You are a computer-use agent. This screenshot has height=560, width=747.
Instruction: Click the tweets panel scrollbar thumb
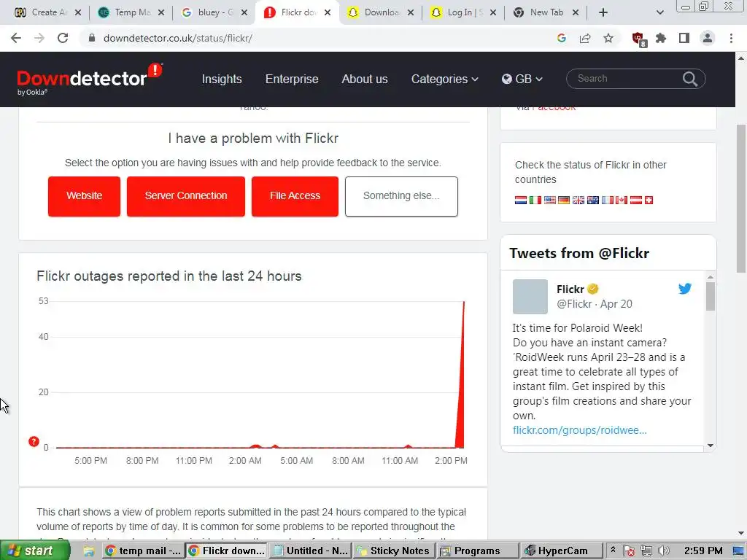[710, 296]
